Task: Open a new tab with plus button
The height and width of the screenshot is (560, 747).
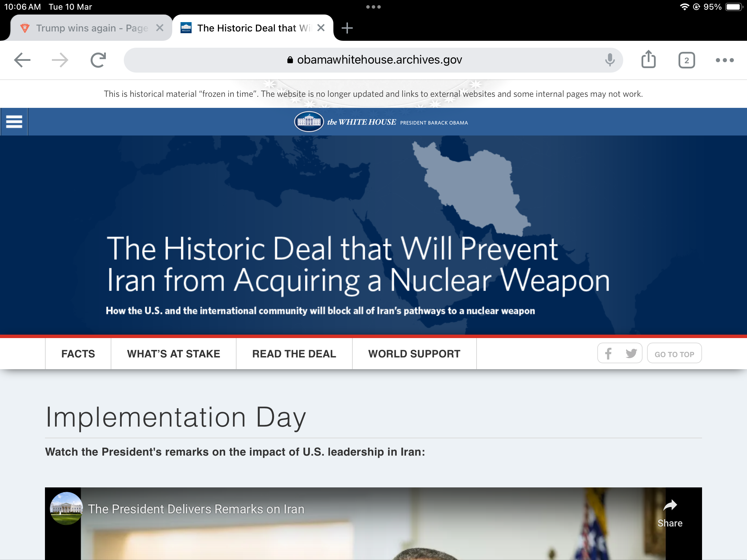Action: pos(347,28)
